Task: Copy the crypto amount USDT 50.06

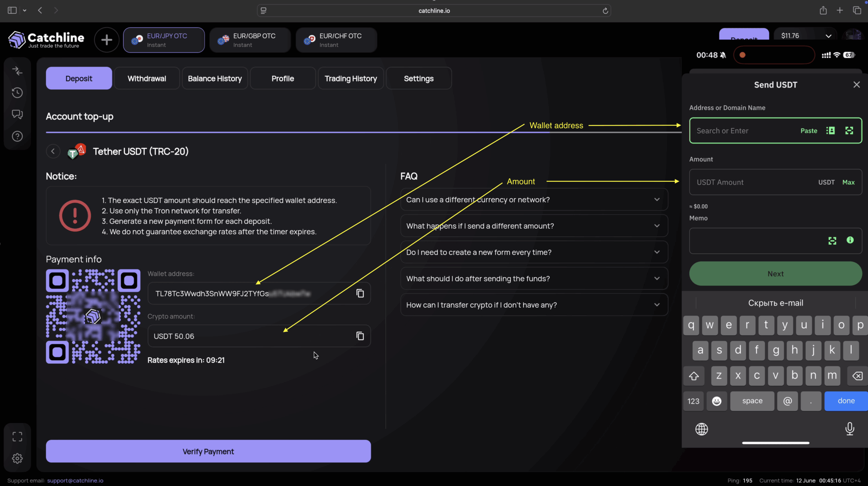Action: pos(360,336)
